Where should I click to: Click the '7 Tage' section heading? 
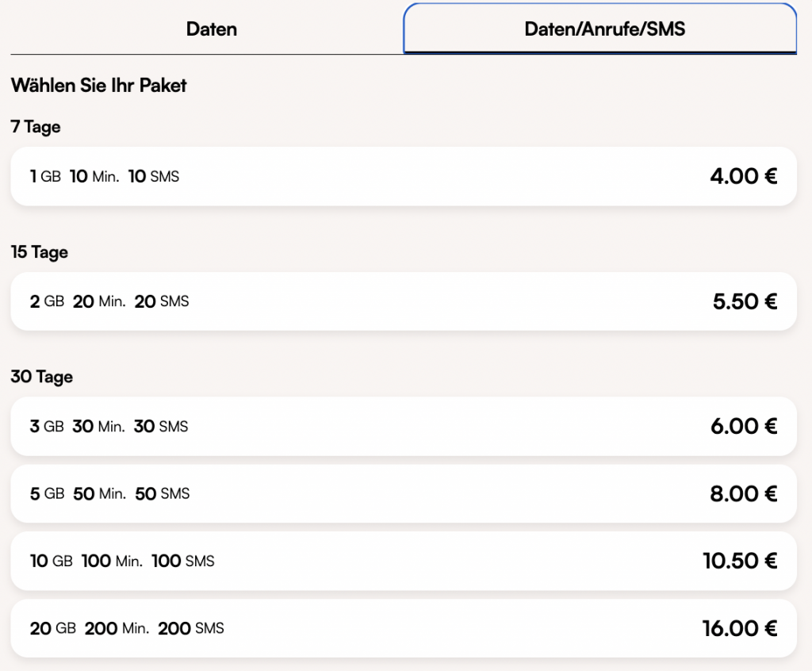[x=36, y=127]
